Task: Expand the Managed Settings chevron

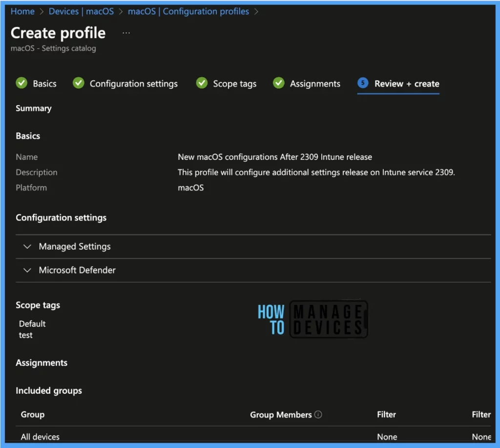Action: coord(27,247)
